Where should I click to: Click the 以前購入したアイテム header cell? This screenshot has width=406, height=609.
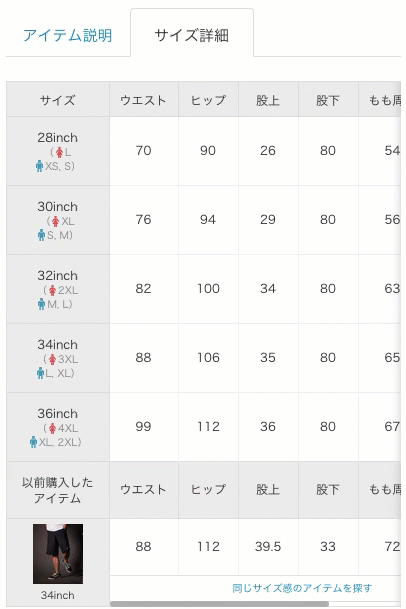[x=58, y=490]
